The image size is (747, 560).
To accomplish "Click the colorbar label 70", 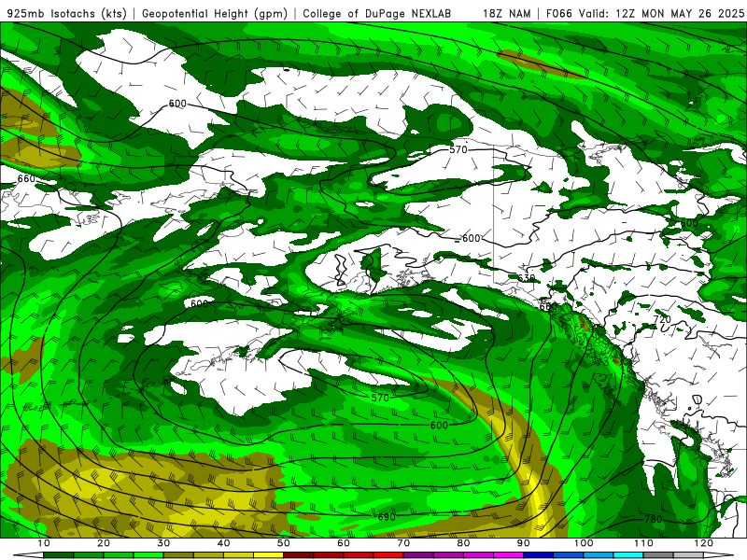I will [x=403, y=543].
